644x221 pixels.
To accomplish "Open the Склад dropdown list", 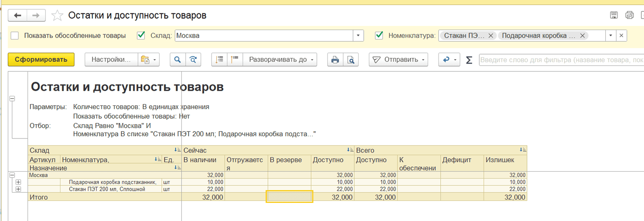I will tap(358, 36).
